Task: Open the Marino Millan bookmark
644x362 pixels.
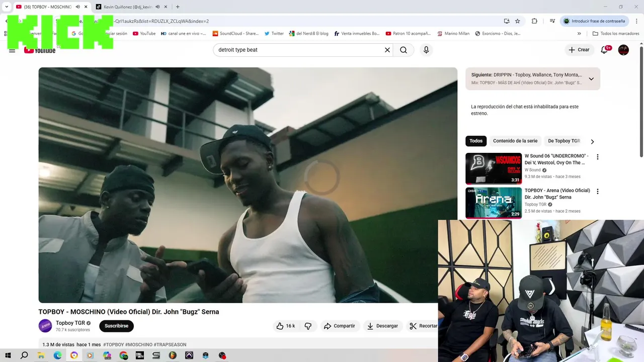Action: [453, 34]
